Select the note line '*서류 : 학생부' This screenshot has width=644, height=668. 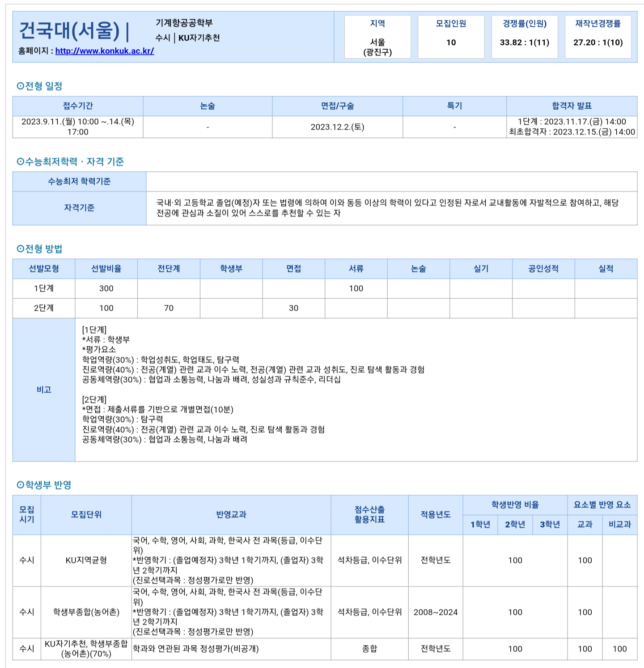click(x=106, y=340)
